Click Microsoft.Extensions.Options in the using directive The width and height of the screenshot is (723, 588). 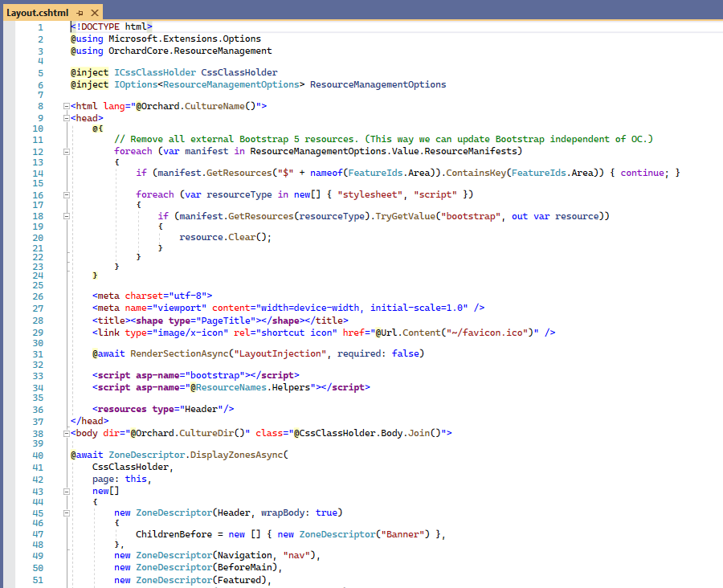(185, 39)
